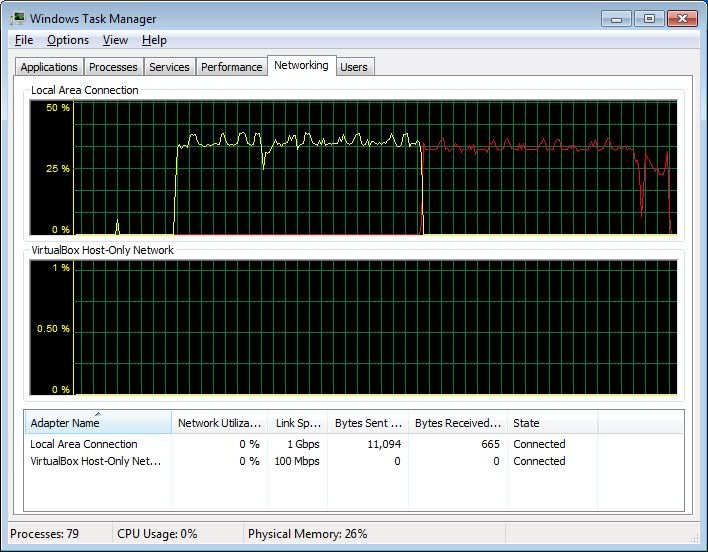Maximize the Task Manager window

649,19
